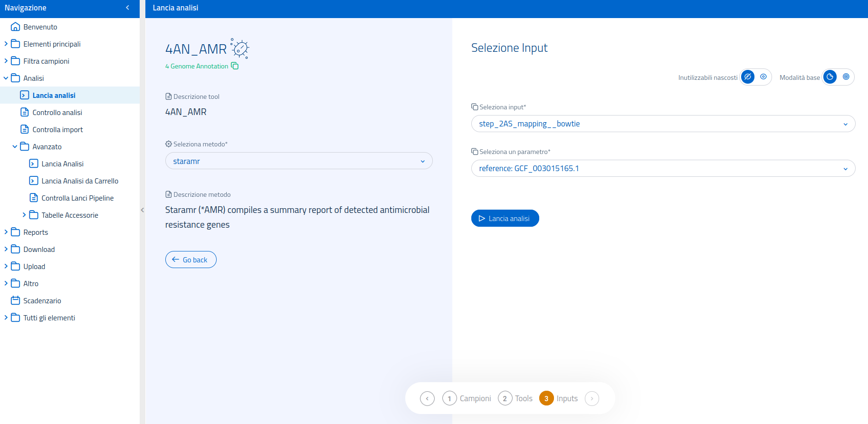Screen dimensions: 868x424
Task: Switch to advanced mode target toggle
Action: [846, 77]
